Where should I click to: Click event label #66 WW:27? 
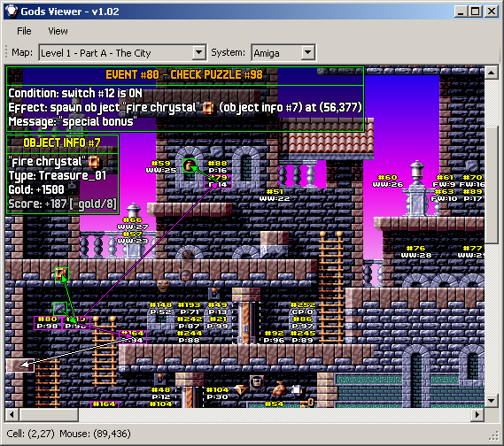(133, 223)
